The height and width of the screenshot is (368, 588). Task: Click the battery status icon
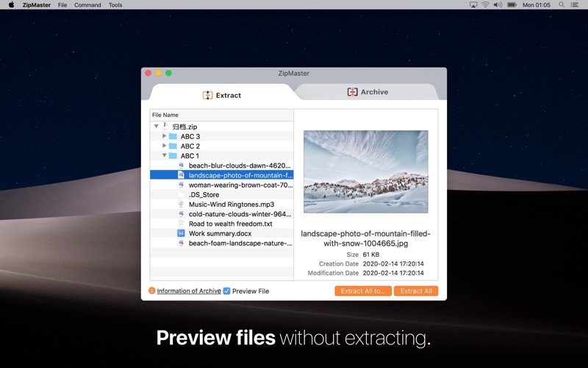coord(512,5)
